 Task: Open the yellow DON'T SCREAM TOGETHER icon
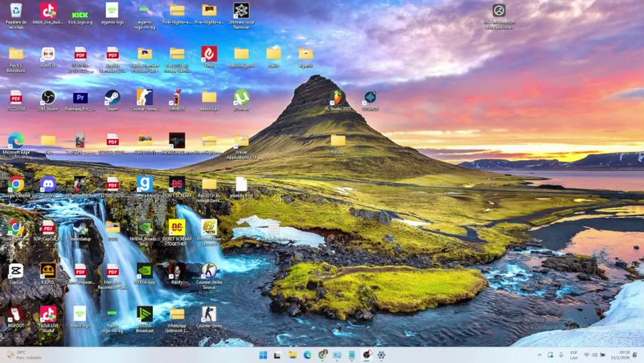177,232
